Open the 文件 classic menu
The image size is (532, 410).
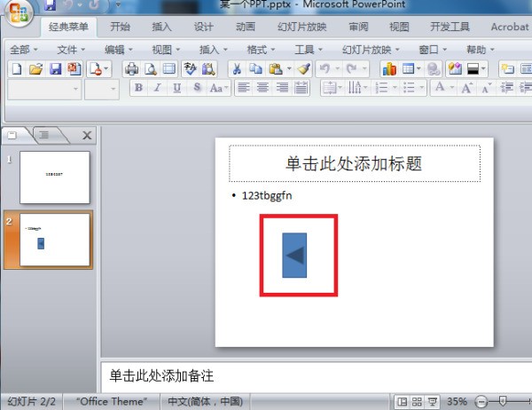[71, 50]
